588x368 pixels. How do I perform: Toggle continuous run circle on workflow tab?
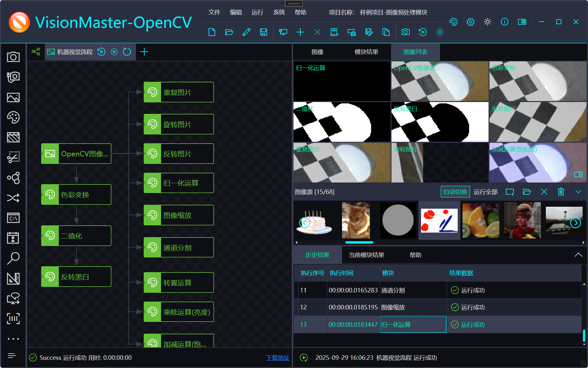tap(114, 52)
